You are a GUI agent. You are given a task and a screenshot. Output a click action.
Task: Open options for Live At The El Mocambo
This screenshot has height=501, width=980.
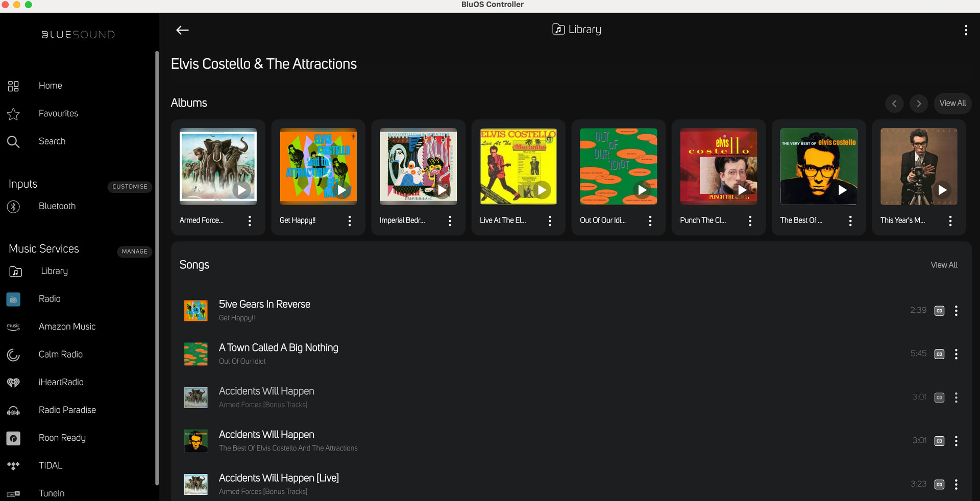[550, 221]
